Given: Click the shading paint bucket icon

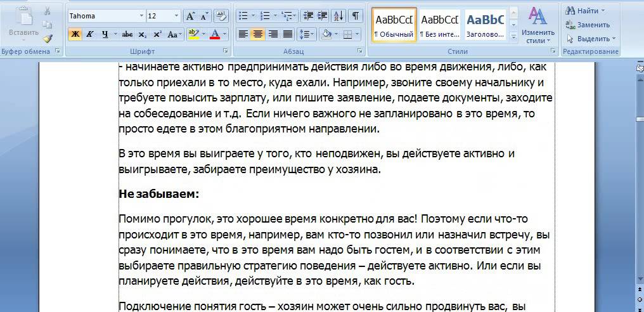Looking at the screenshot, I should click(x=326, y=34).
